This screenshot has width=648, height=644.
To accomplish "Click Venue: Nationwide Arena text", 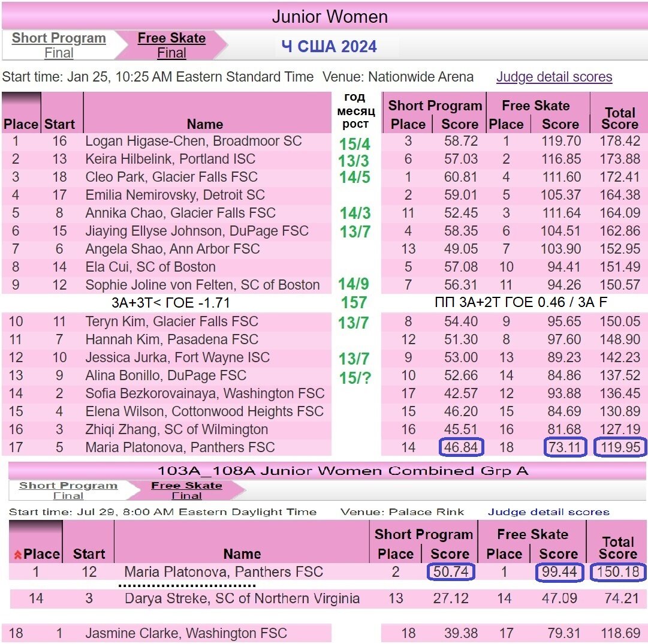I will [398, 77].
